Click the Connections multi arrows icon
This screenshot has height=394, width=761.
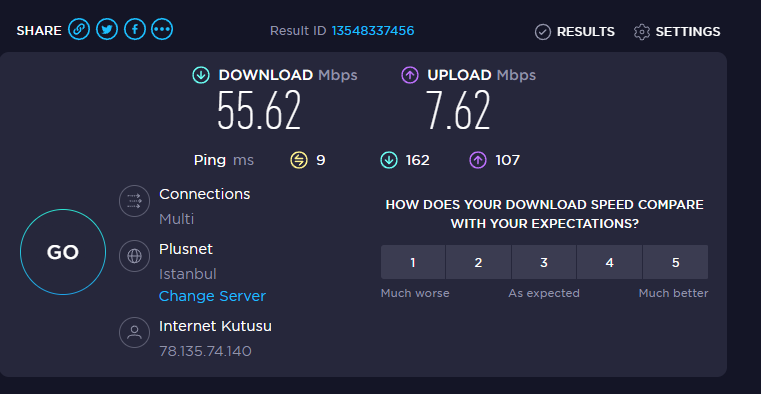tap(134, 201)
